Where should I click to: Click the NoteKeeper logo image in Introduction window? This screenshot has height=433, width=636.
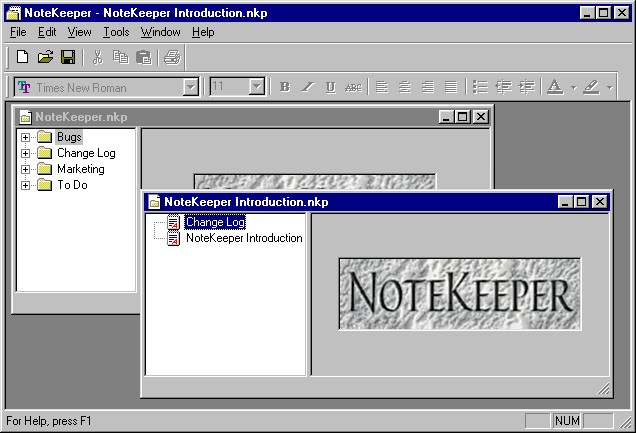click(460, 294)
